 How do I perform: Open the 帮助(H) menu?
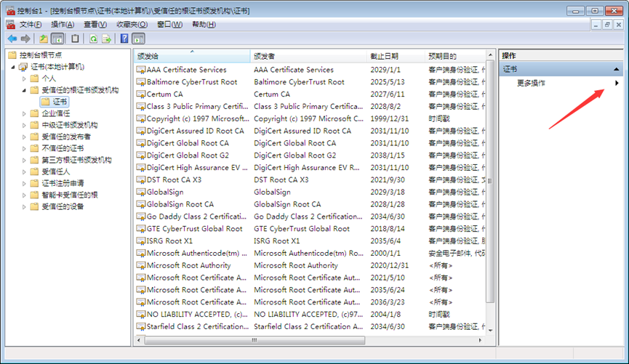coord(204,25)
